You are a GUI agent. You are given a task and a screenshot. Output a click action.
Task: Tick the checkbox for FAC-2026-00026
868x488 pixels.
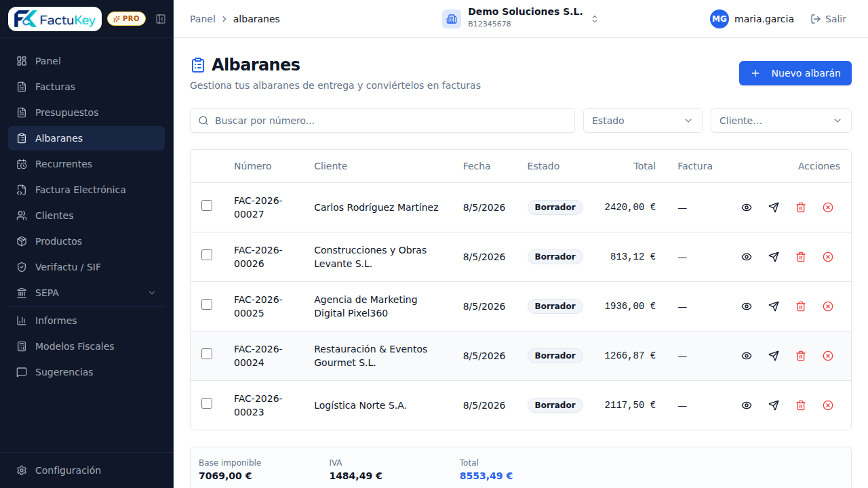point(207,255)
